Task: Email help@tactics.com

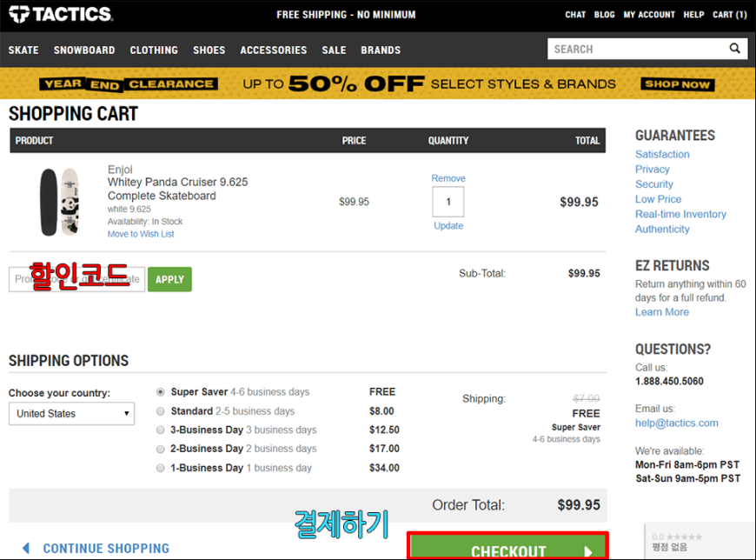Action: click(676, 423)
